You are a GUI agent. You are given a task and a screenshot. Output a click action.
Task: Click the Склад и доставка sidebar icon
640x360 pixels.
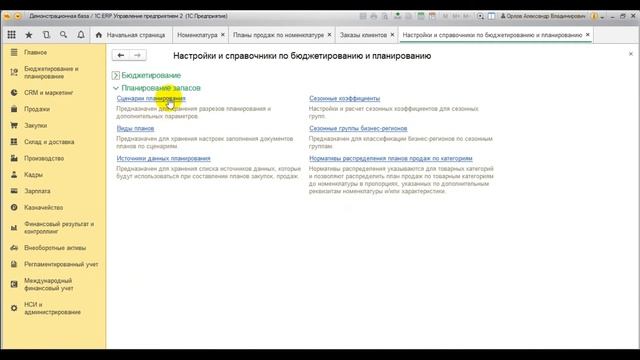point(14,142)
